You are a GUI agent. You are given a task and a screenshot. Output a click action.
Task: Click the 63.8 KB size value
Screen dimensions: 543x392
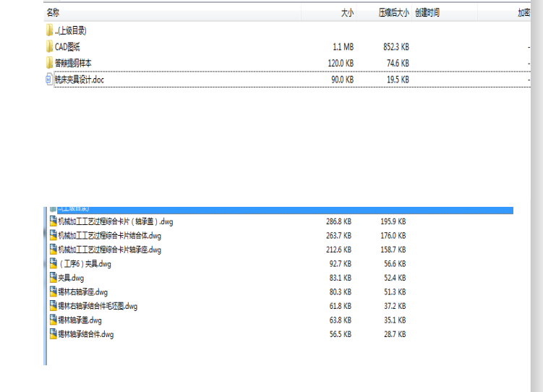[341, 320]
